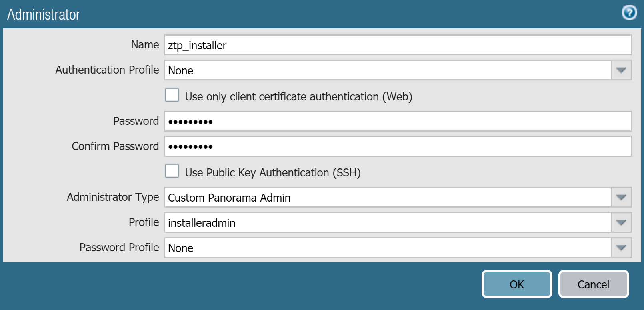644x310 pixels.
Task: Click the Name field containing ztp_installer
Action: pyautogui.click(x=398, y=45)
